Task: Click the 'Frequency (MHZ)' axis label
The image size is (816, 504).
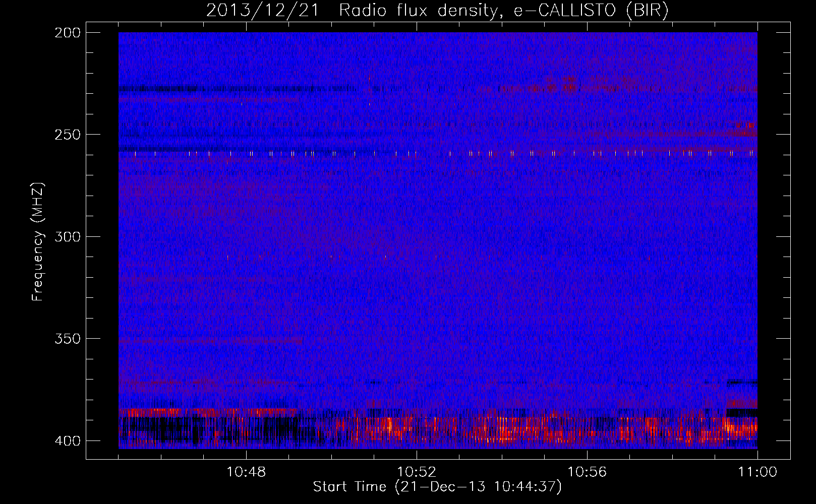Action: pyautogui.click(x=38, y=241)
